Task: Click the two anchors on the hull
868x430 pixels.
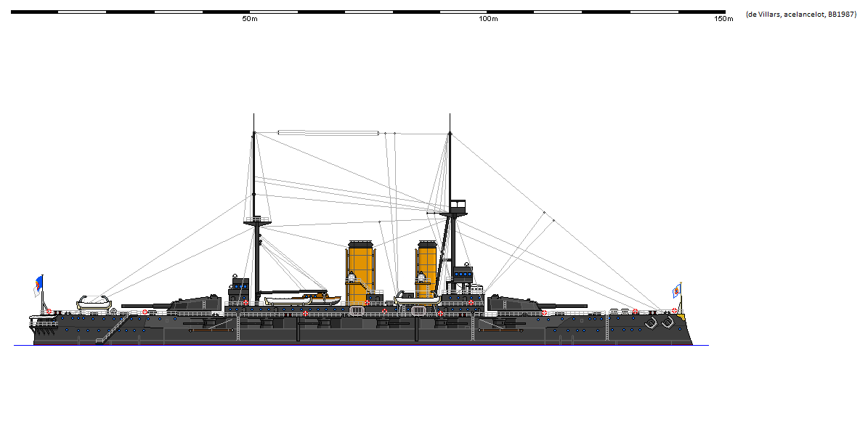Action: pos(658,322)
